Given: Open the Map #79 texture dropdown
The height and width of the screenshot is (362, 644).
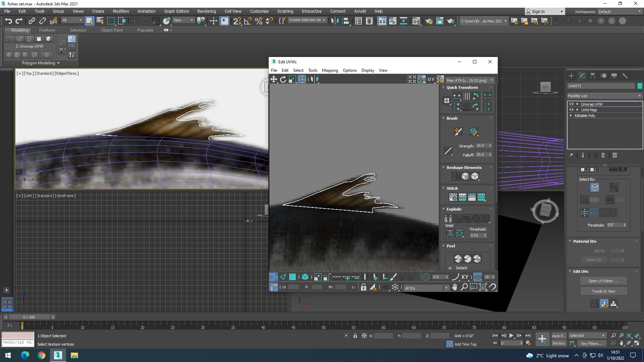Looking at the screenshot, I should coord(470,80).
